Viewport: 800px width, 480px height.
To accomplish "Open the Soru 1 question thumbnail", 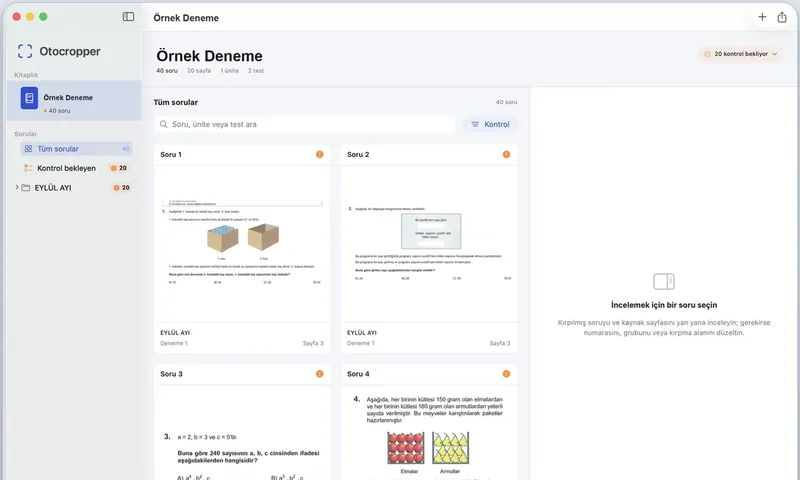I will click(x=242, y=243).
